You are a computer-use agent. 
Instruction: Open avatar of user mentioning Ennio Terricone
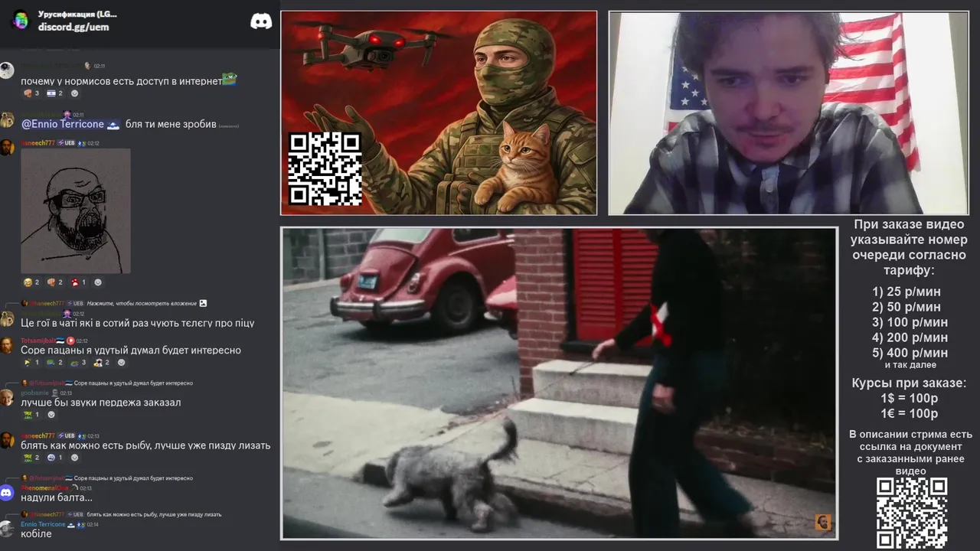pos(7,120)
